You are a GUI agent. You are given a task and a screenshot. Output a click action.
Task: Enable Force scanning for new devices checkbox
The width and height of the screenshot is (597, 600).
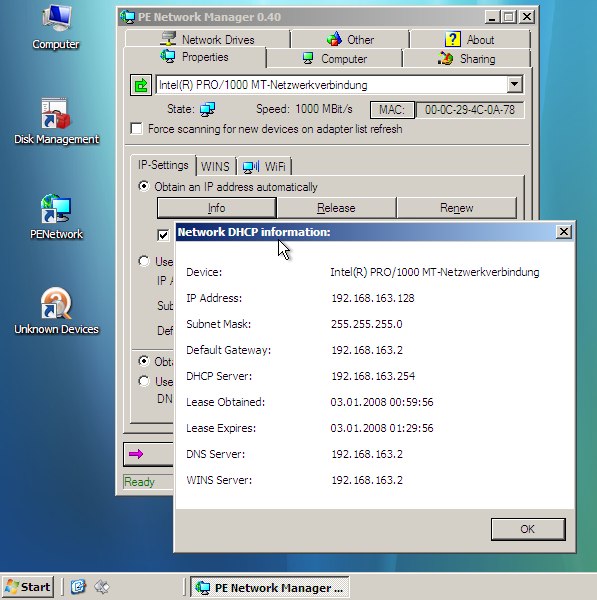point(136,129)
